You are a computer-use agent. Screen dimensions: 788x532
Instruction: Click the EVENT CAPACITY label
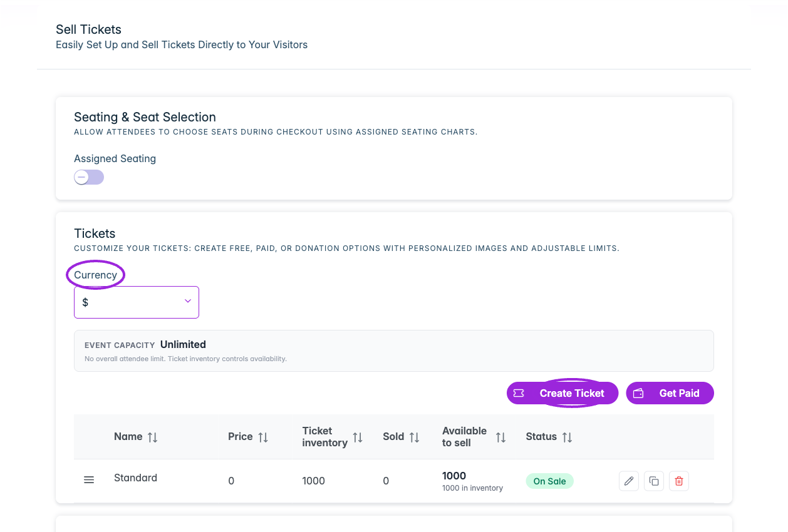click(x=120, y=345)
